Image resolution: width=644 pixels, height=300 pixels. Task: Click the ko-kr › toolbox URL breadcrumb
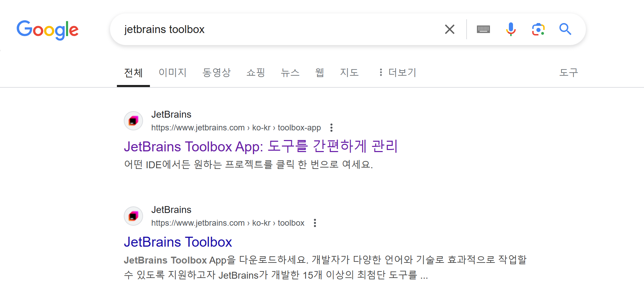[x=228, y=223]
